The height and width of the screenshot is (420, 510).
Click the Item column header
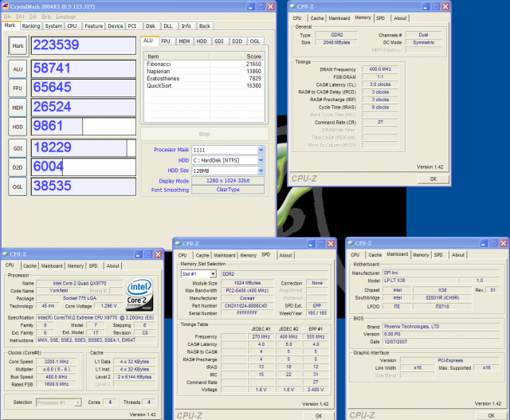(x=177, y=57)
